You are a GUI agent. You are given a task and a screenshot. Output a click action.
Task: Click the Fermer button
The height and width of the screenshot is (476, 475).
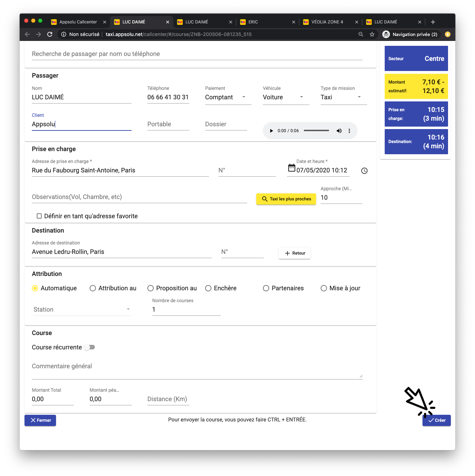coord(40,420)
